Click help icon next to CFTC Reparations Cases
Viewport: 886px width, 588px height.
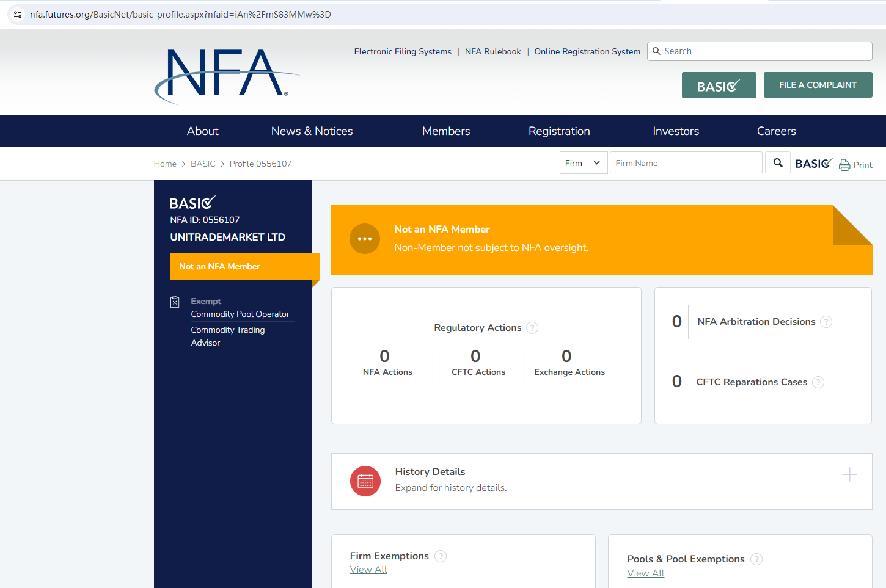818,382
